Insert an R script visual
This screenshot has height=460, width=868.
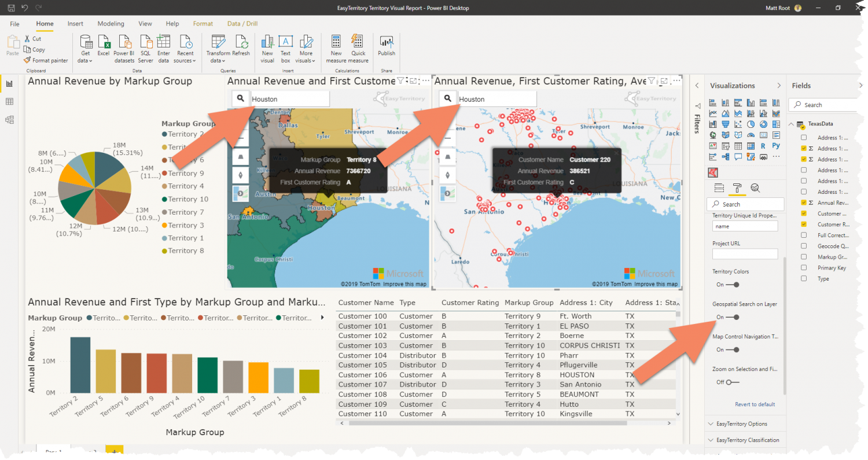coord(763,146)
